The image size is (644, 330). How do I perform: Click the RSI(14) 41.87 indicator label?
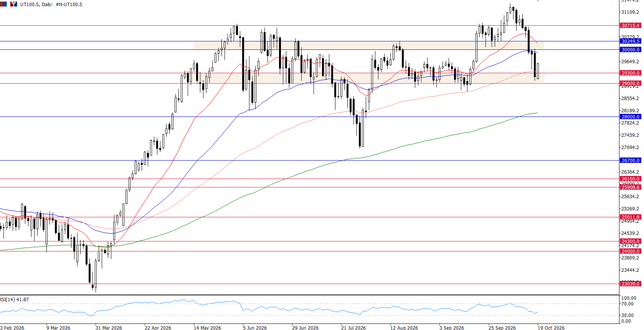pyautogui.click(x=14, y=300)
